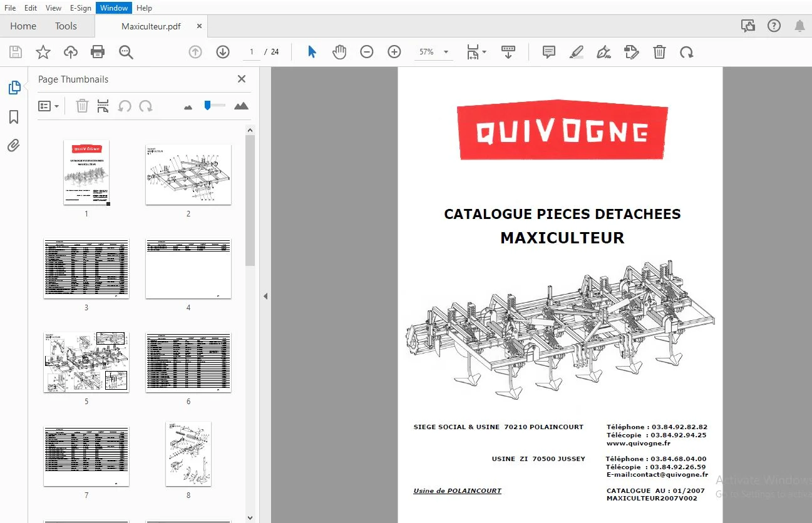
Task: Zoom in with the plus circle button
Action: (x=394, y=52)
